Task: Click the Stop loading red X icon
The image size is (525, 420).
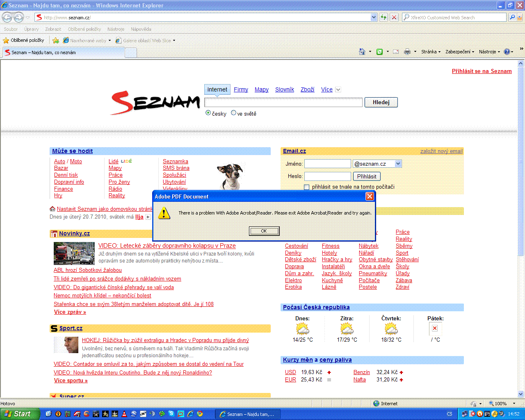Action: click(x=394, y=17)
